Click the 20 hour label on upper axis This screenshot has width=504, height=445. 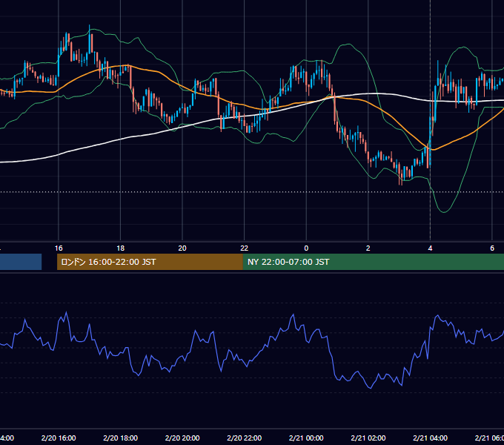[182, 248]
